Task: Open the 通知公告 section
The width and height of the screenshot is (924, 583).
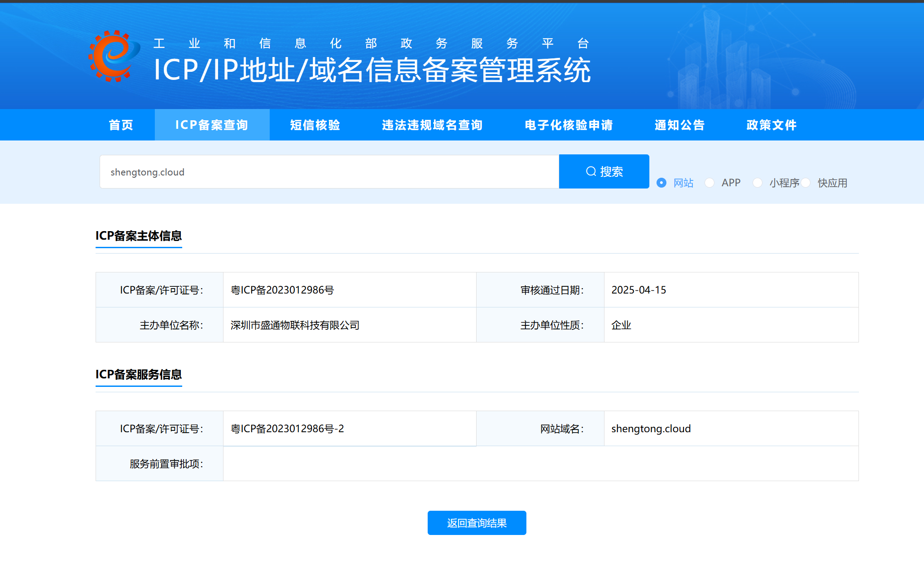Action: point(679,125)
